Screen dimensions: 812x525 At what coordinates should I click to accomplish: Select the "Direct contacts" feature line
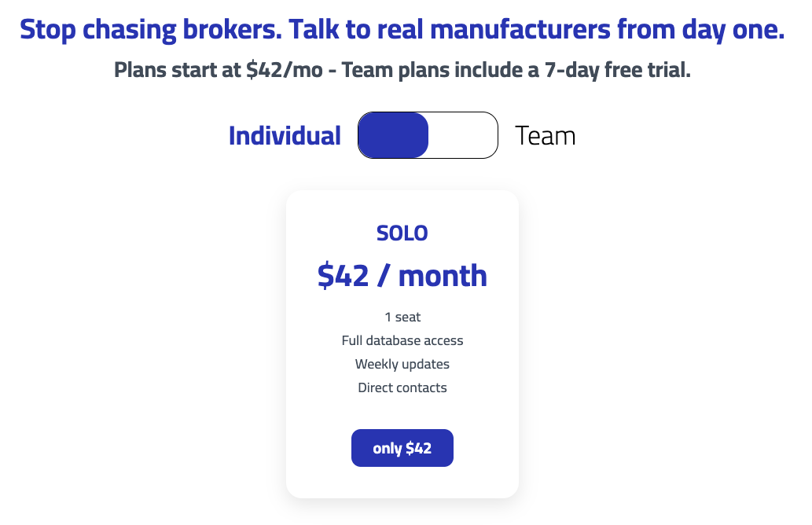(402, 388)
